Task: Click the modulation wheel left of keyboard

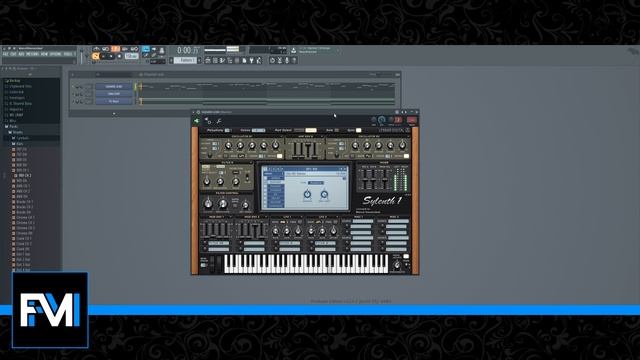Action: [x=219, y=263]
